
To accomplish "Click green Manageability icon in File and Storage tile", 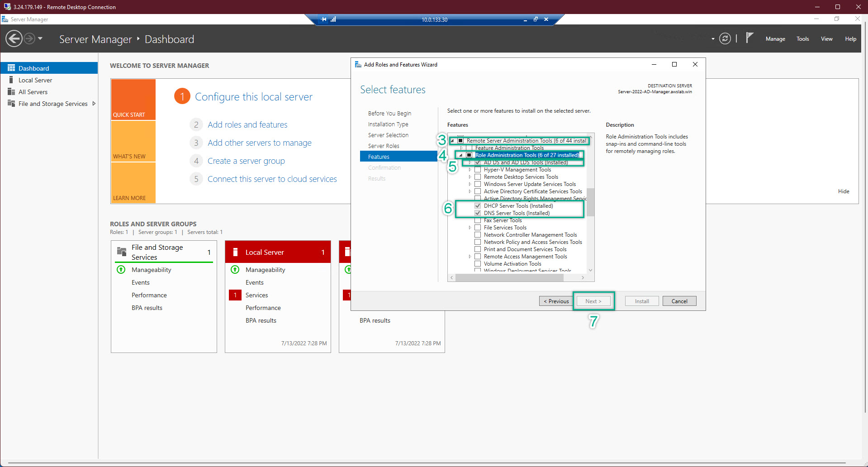I will click(x=121, y=270).
